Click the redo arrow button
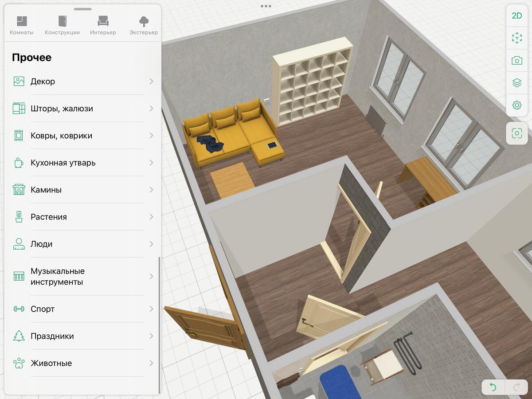This screenshot has height=399, width=532. [x=516, y=387]
